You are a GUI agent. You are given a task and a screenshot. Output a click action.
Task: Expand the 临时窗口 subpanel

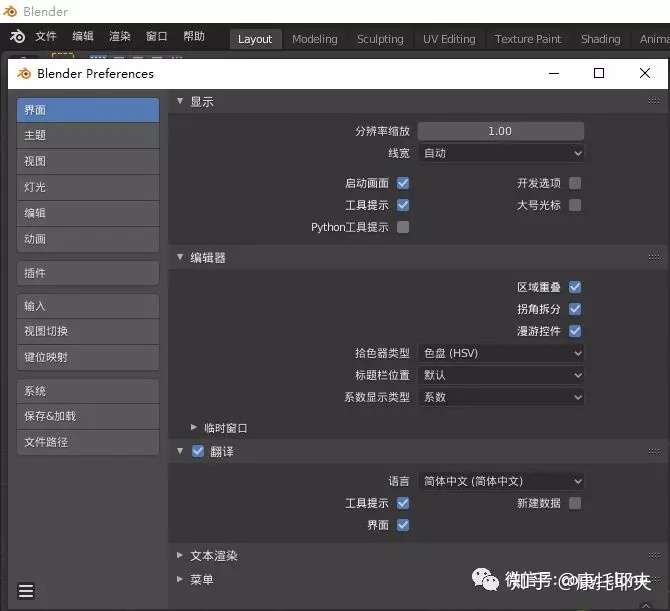pyautogui.click(x=194, y=427)
